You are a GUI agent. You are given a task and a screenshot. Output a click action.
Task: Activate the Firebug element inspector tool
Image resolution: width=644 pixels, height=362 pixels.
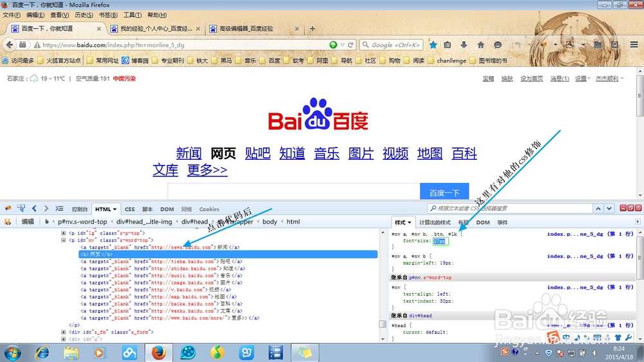point(21,208)
